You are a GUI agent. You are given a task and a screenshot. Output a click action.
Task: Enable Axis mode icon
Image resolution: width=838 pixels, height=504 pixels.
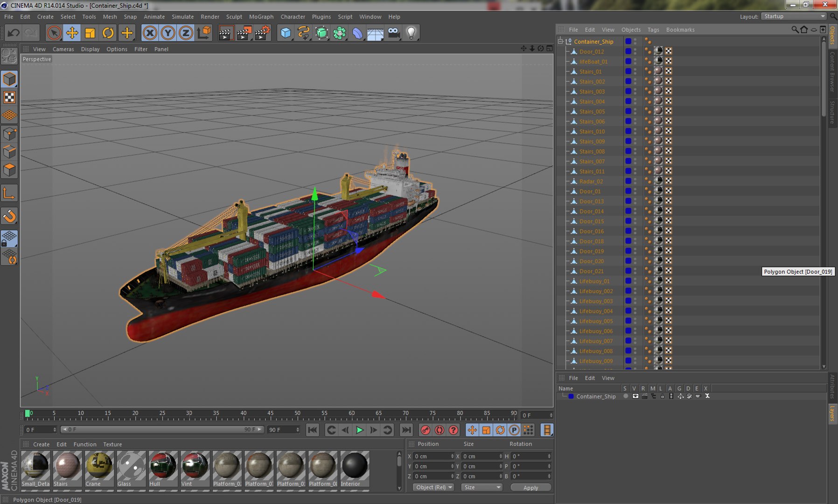click(x=9, y=193)
